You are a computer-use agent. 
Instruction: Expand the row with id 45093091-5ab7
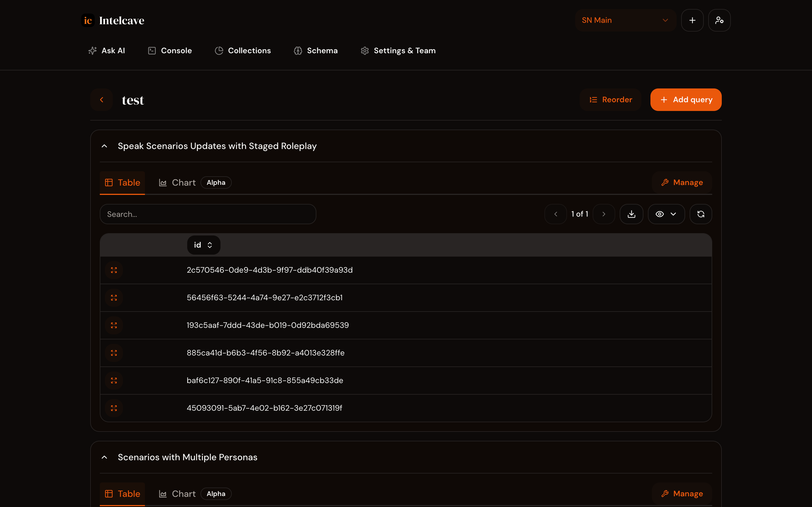click(x=114, y=408)
